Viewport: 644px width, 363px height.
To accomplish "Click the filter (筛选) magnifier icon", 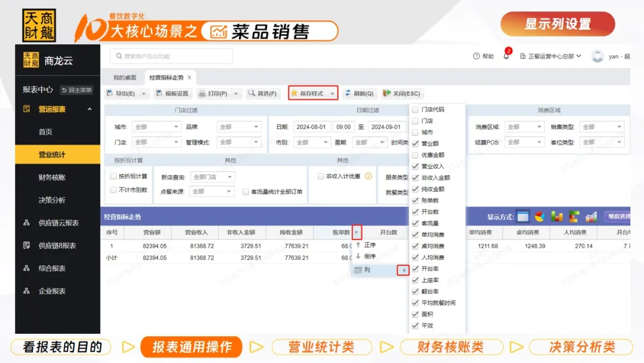I will [x=252, y=93].
